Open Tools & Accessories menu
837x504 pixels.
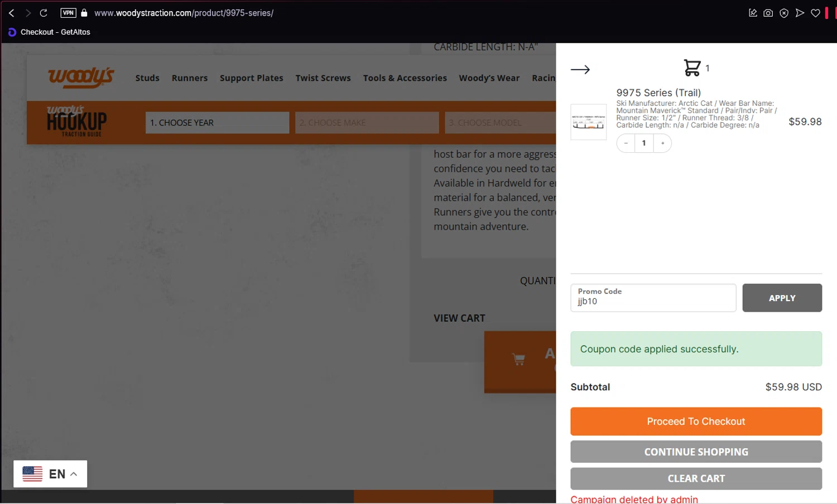pos(405,78)
